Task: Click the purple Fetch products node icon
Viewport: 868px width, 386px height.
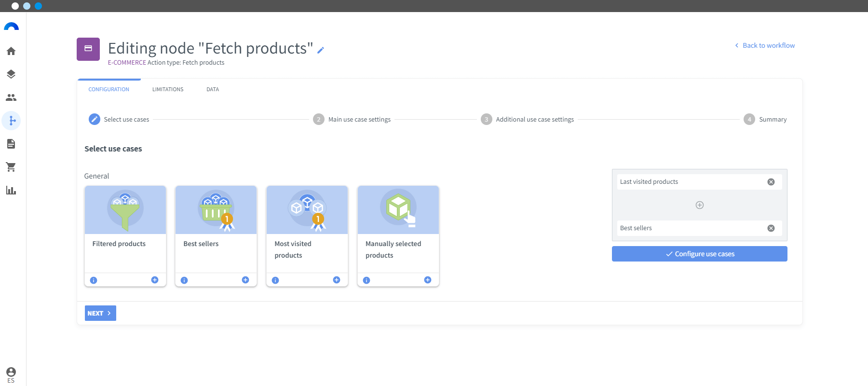Action: pyautogui.click(x=88, y=49)
